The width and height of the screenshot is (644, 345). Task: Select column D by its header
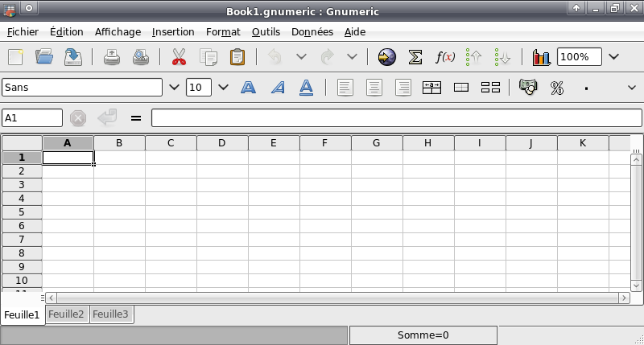tap(222, 143)
